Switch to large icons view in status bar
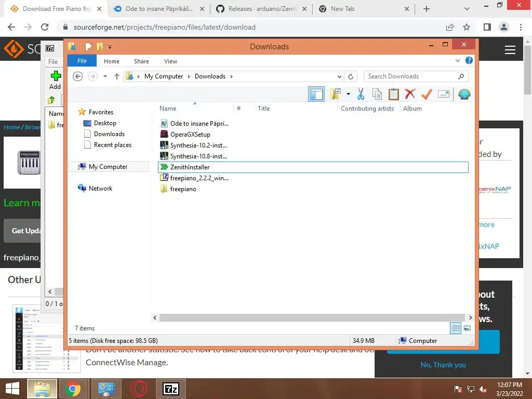Image resolution: width=532 pixels, height=399 pixels. click(x=467, y=328)
